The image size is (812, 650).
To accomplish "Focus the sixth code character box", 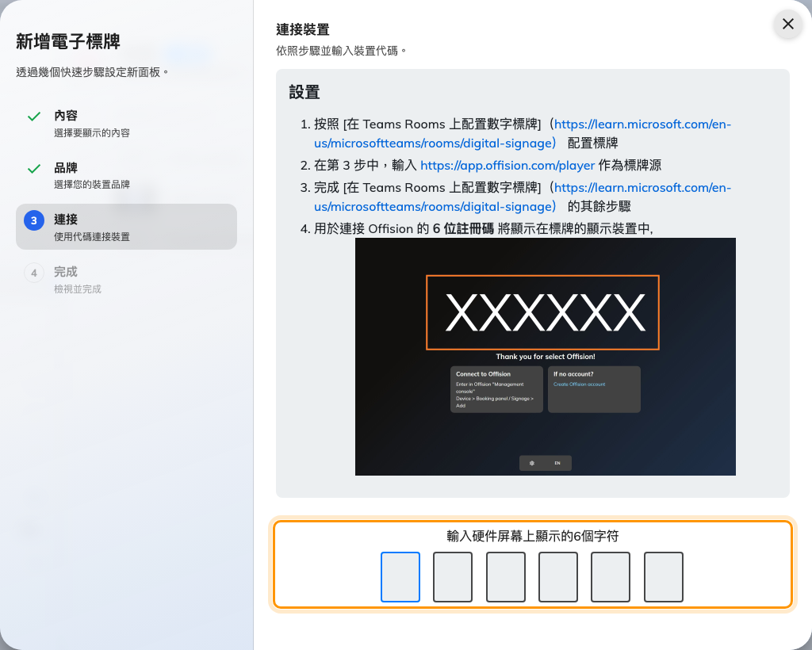I will pos(664,577).
